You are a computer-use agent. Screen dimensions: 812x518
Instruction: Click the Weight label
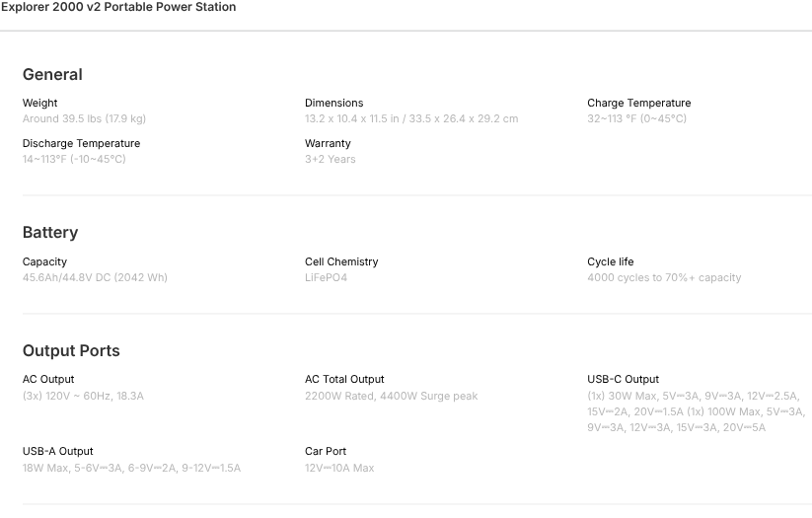(40, 103)
